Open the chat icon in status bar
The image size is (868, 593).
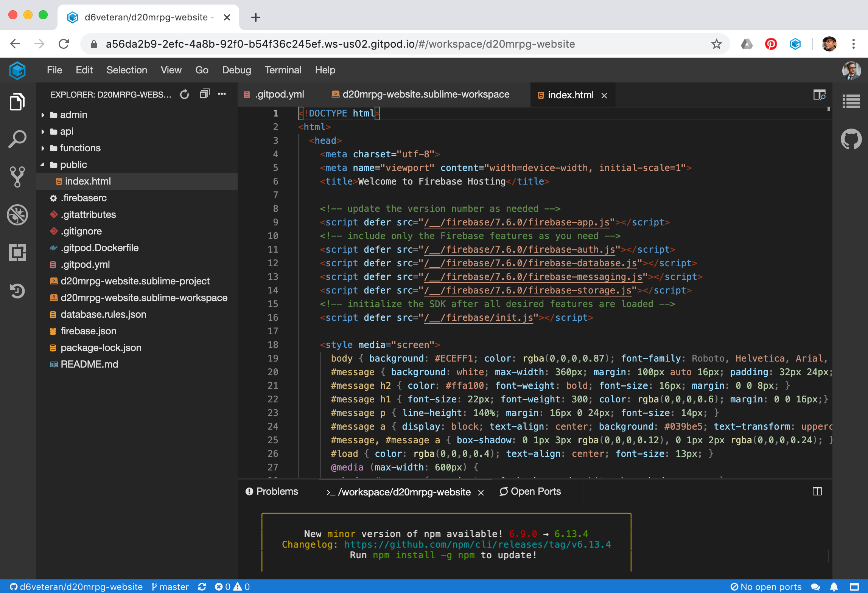click(x=815, y=587)
